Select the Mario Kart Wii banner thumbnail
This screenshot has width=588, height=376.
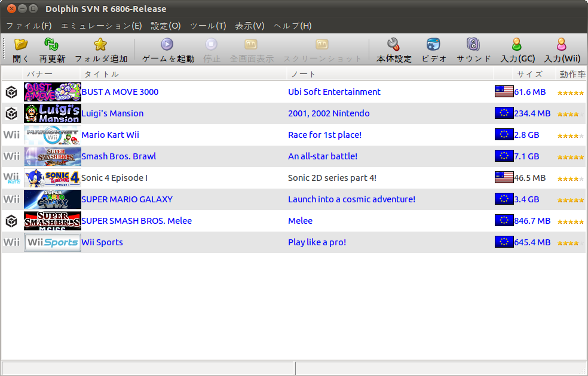(x=53, y=135)
